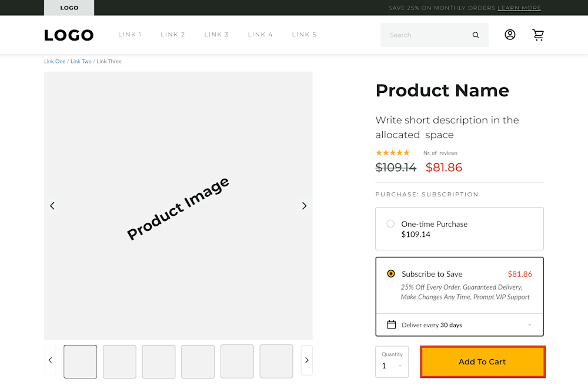This screenshot has height=392, width=588.
Task: Select Subscribe to Save radio option
Action: click(x=391, y=274)
